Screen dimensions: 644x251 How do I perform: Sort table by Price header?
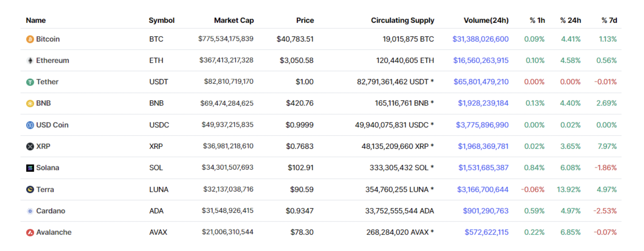tap(305, 20)
